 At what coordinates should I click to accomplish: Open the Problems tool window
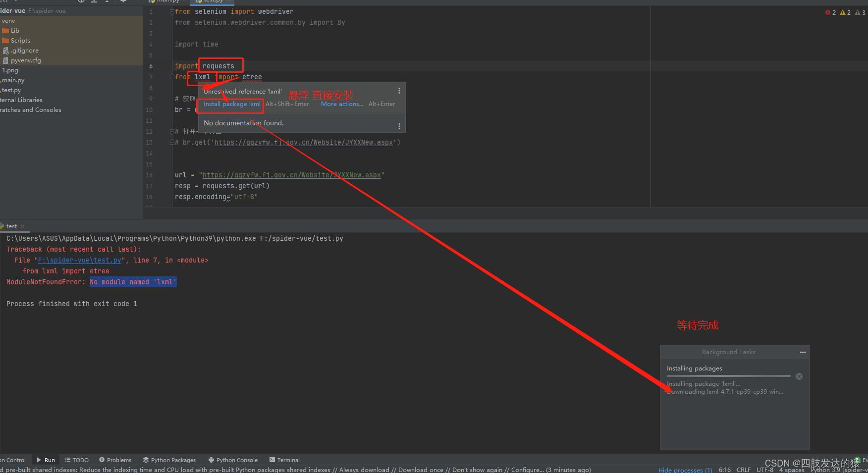pyautogui.click(x=115, y=460)
